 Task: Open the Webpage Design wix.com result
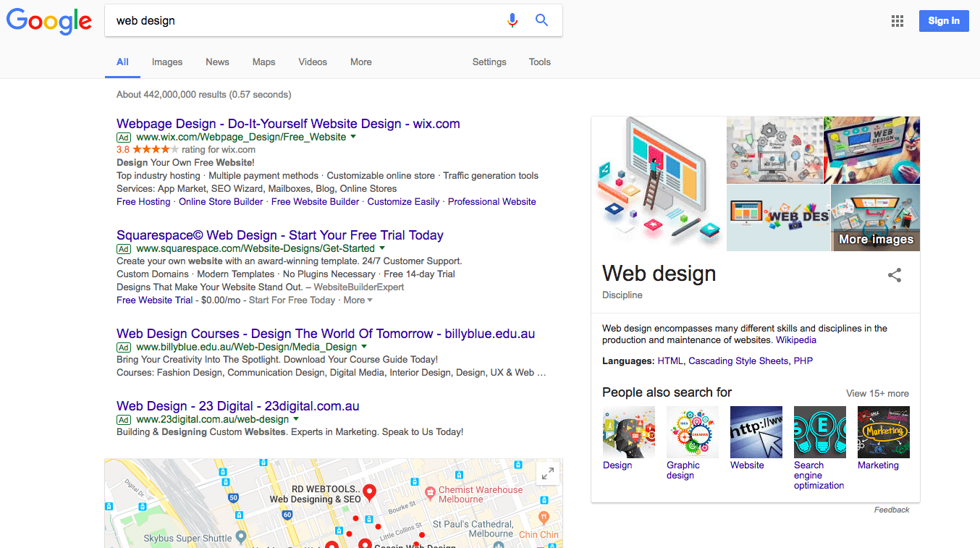click(x=288, y=124)
